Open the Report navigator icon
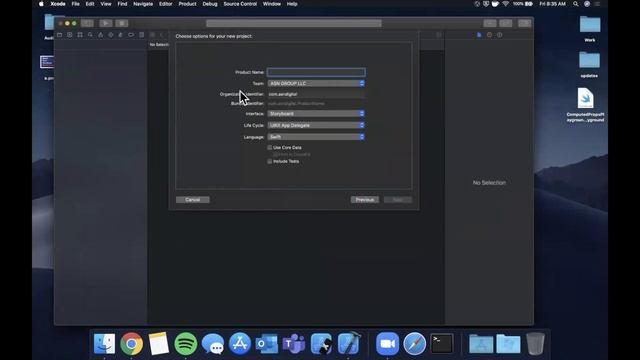 142,35
